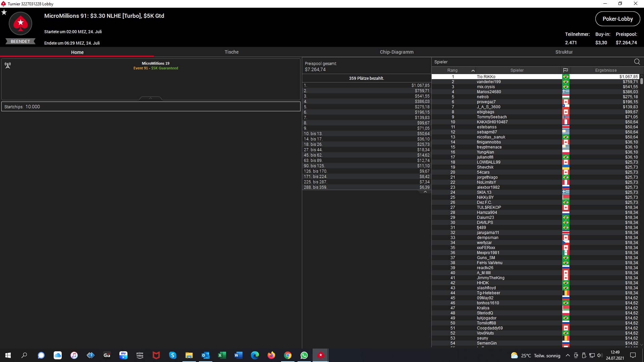
Task: Open iCloud from the taskbar
Action: (58, 355)
